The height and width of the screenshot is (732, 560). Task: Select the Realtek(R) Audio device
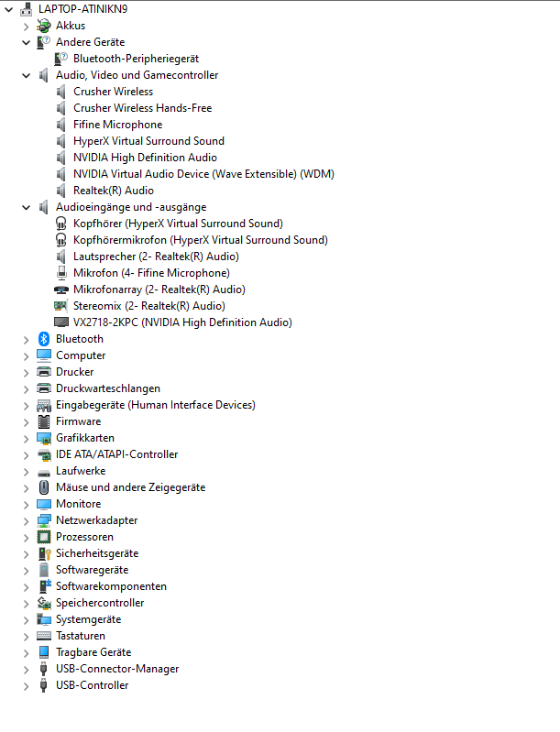[114, 191]
